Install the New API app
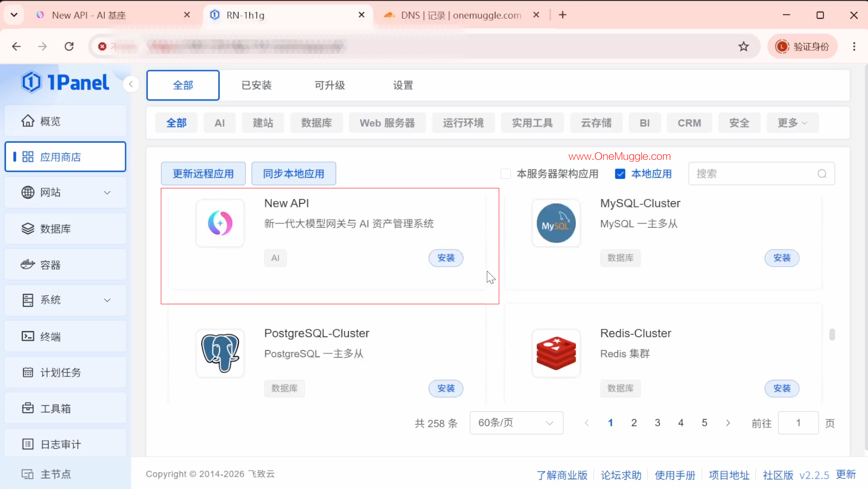 [446, 258]
